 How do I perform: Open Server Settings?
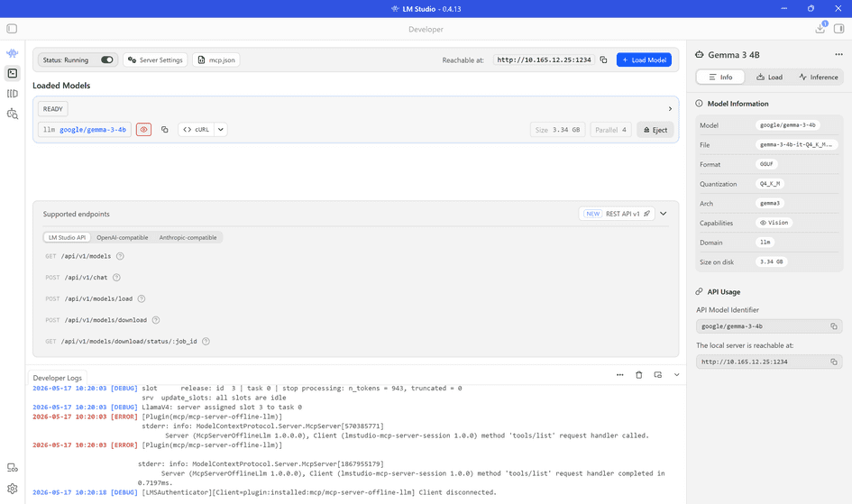coord(155,60)
